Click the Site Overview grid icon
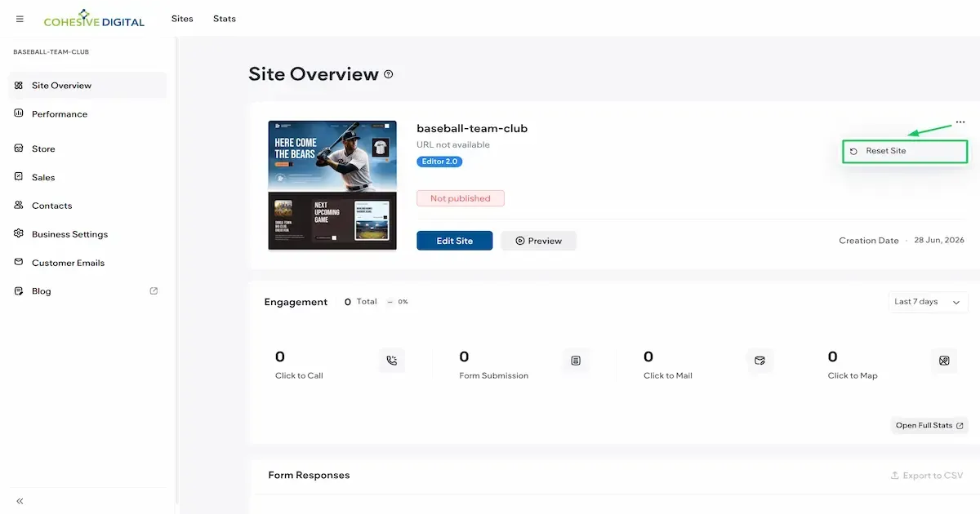Screen dimensions: 980x514 pyautogui.click(x=19, y=85)
